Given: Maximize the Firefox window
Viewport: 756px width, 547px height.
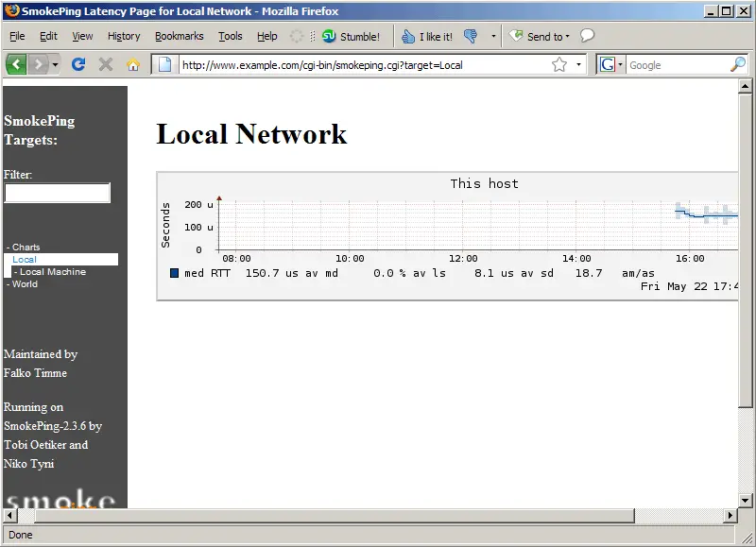Looking at the screenshot, I should pos(726,11).
